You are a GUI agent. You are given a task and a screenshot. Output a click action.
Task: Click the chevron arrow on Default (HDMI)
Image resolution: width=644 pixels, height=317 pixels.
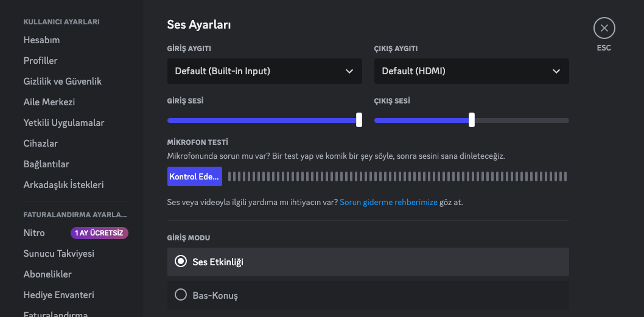(556, 71)
